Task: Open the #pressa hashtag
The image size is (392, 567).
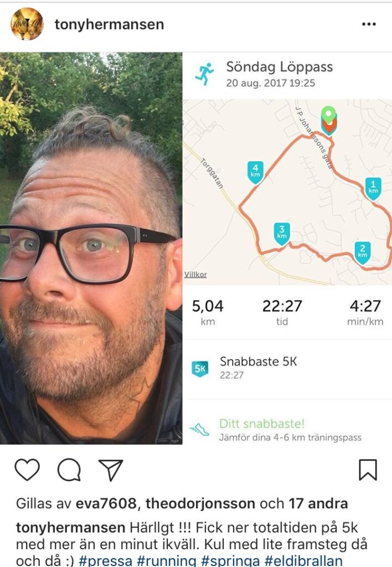Action: (x=105, y=560)
